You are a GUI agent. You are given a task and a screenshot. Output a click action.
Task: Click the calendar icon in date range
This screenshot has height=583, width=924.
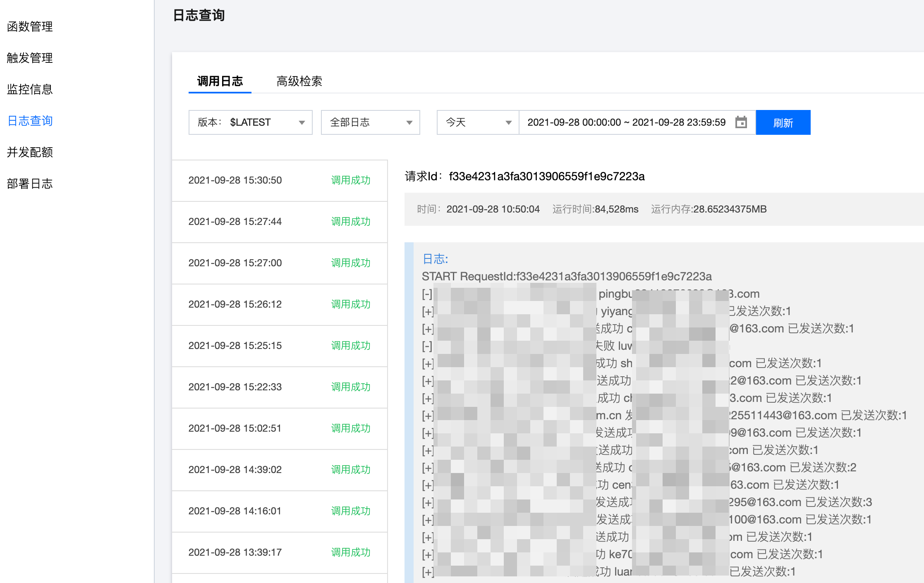coord(741,122)
